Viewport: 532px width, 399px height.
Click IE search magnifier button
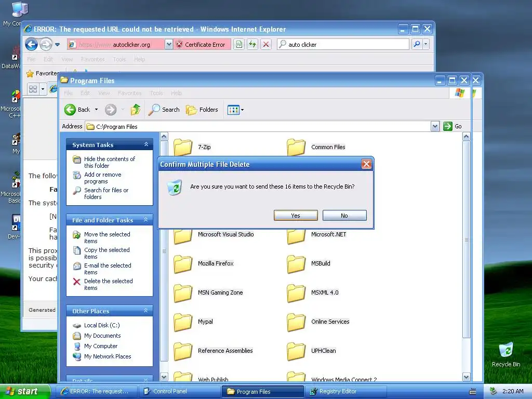417,44
